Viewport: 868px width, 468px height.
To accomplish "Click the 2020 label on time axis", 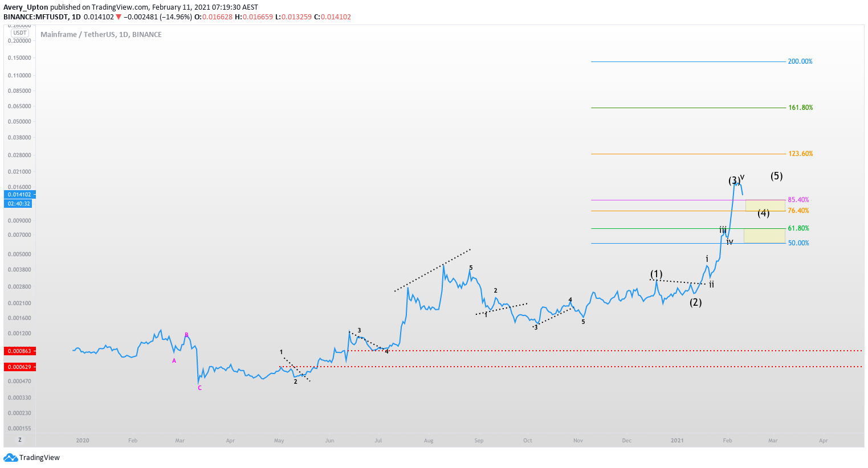I will tap(83, 441).
